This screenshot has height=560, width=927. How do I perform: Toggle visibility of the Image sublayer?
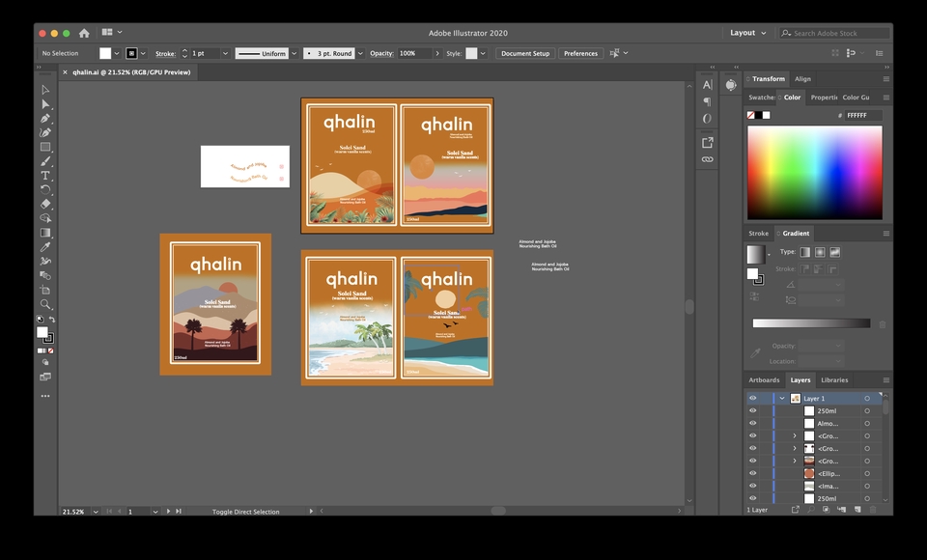coord(753,486)
